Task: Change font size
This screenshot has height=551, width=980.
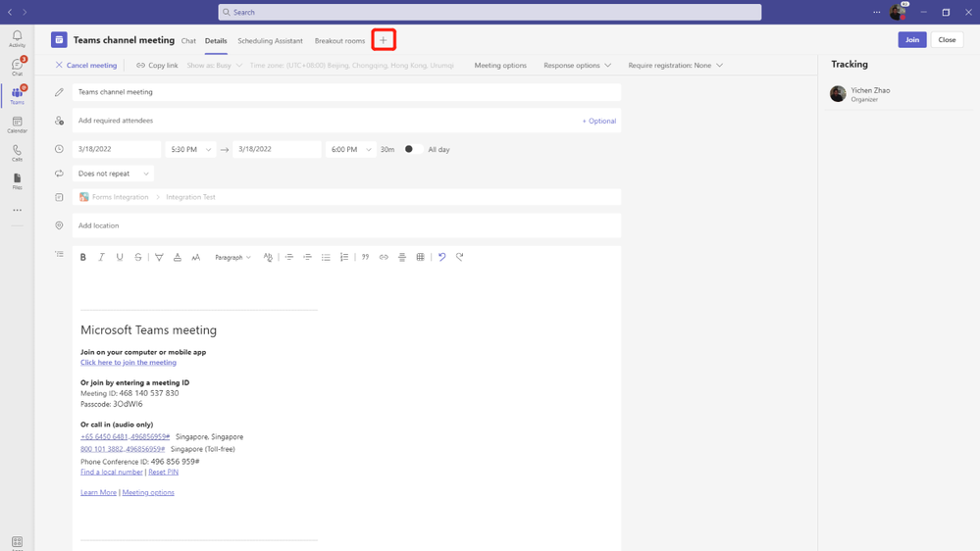Action: 195,257
